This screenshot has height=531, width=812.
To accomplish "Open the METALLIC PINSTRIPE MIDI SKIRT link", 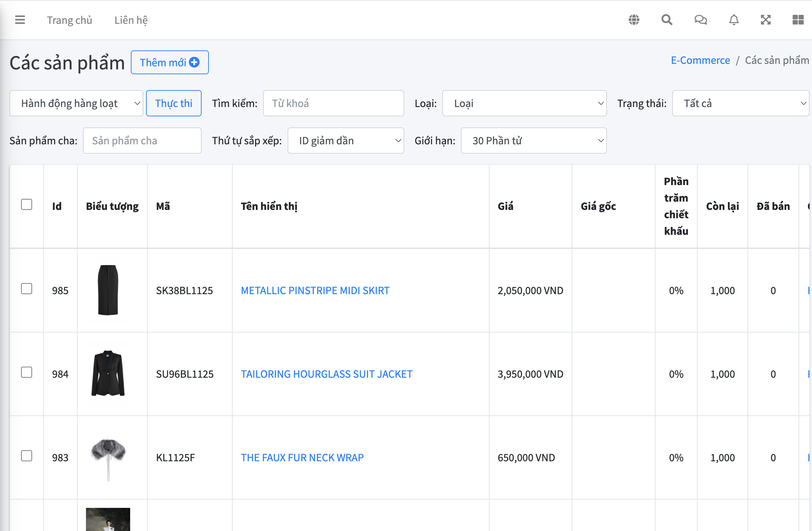I will click(315, 290).
